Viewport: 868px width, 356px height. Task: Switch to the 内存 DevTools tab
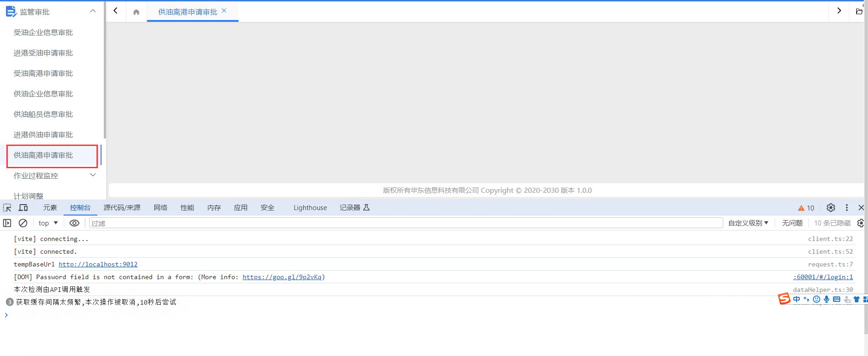tap(214, 208)
